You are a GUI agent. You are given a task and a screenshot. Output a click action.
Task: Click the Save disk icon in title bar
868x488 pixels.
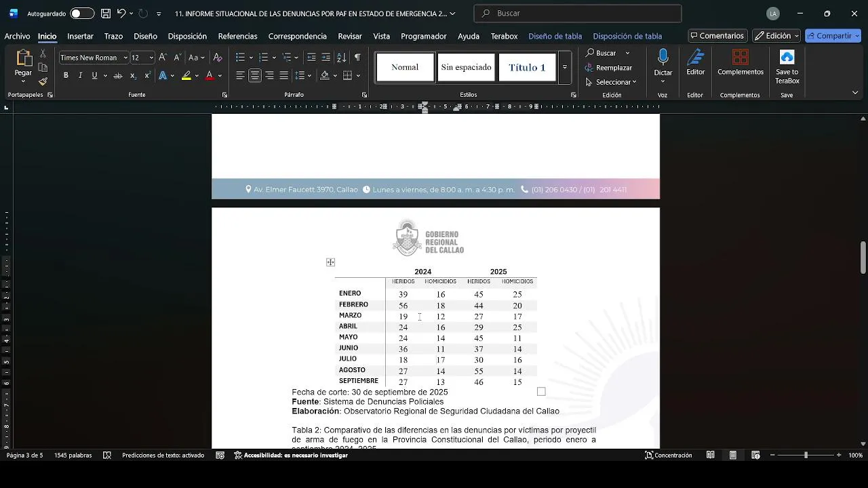point(106,14)
